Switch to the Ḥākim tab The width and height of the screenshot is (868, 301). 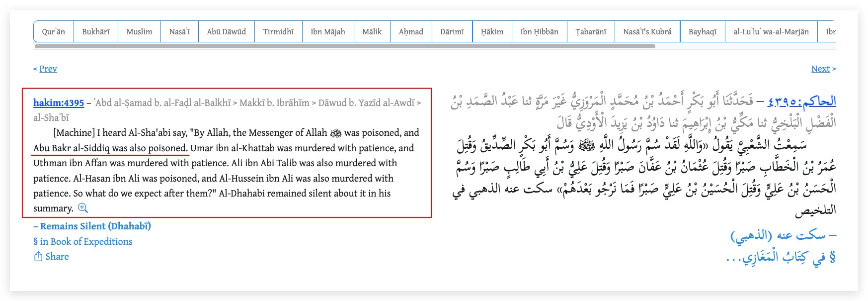[492, 31]
